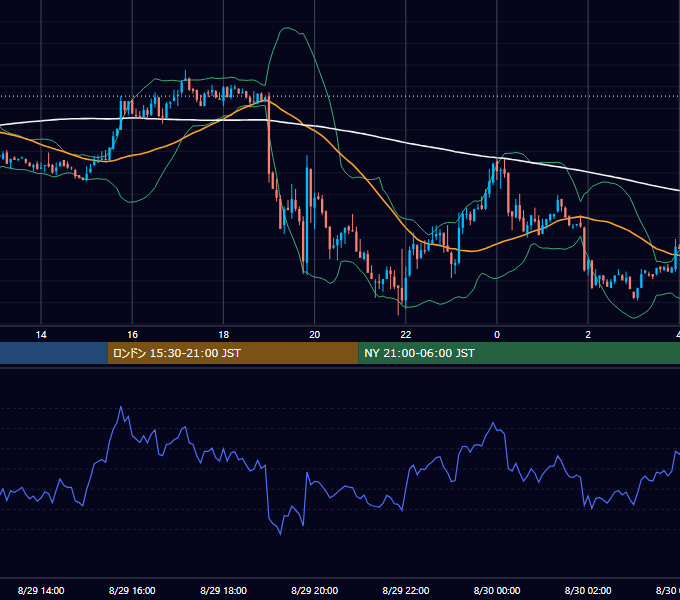Click the 8/29 20:00 label on oscillator axis
Image resolution: width=680 pixels, height=600 pixels.
(314, 590)
